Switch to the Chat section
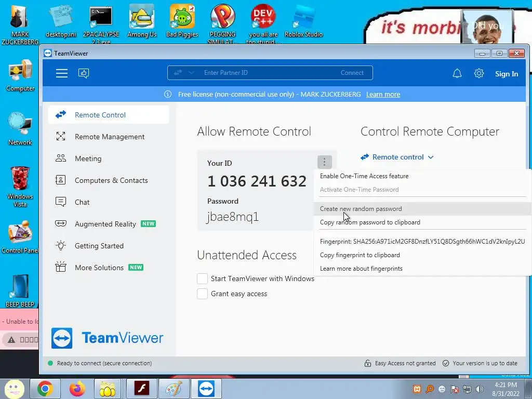The height and width of the screenshot is (399, 532). tap(109, 202)
